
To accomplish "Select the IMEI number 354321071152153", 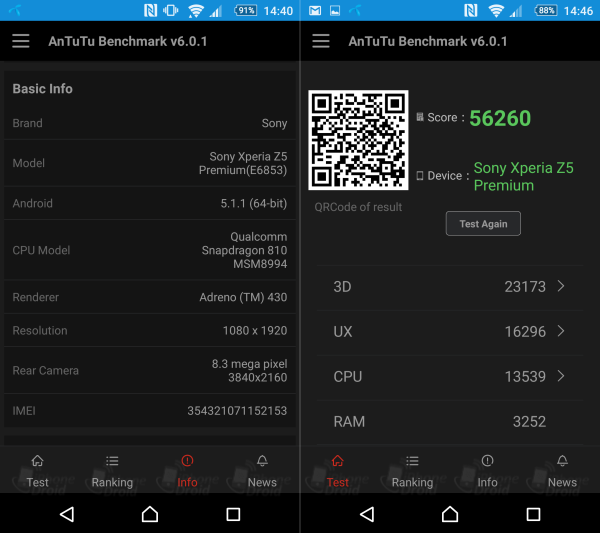I will click(237, 411).
